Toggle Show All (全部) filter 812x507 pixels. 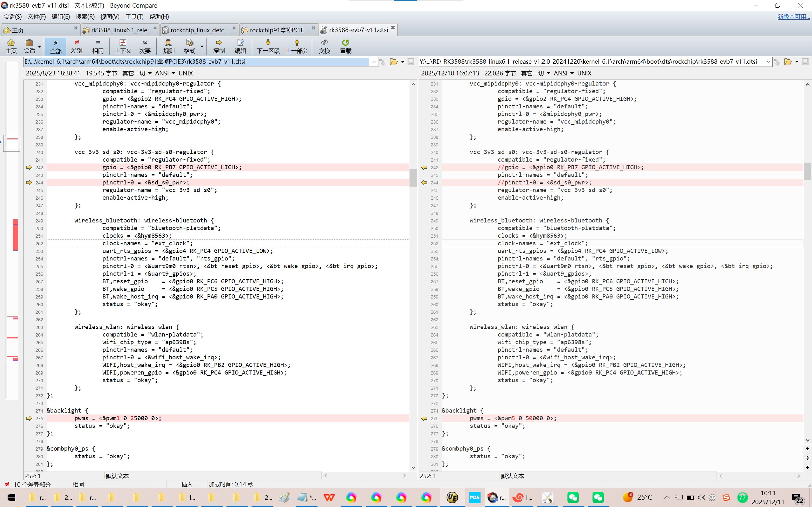[x=56, y=46]
